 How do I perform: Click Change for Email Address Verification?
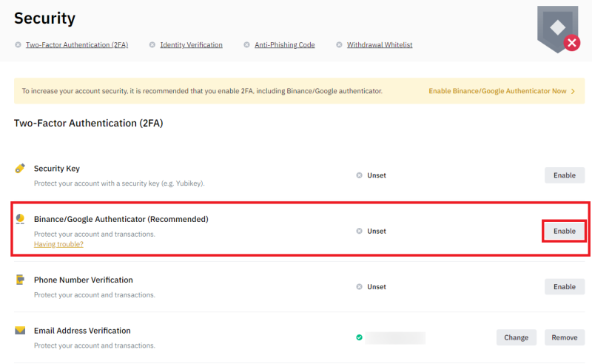tap(516, 337)
